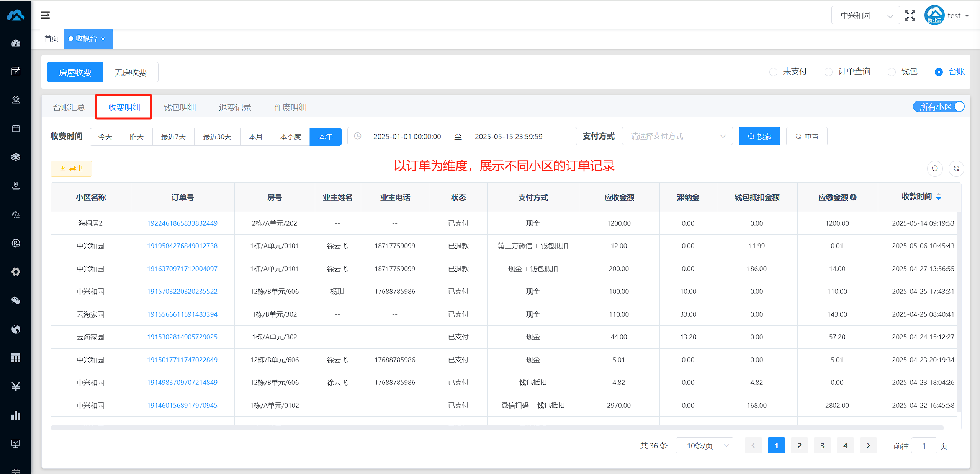Switch to the 作废明细 tab

[x=290, y=107]
